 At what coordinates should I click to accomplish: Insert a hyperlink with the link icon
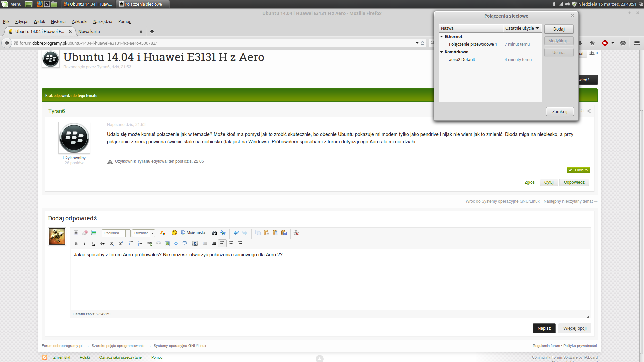(150, 244)
